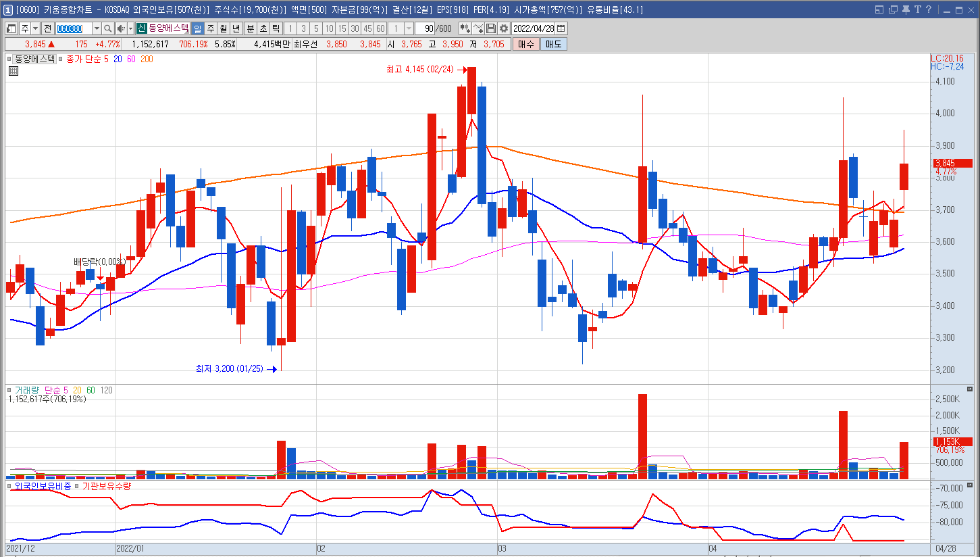Click the 주 button at toolbar's left

tap(25, 28)
